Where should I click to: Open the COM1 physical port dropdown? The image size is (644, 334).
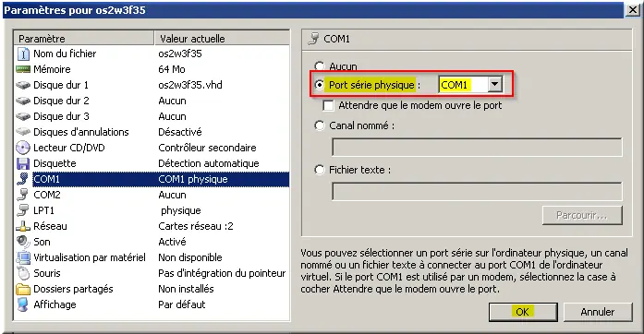pyautogui.click(x=495, y=85)
